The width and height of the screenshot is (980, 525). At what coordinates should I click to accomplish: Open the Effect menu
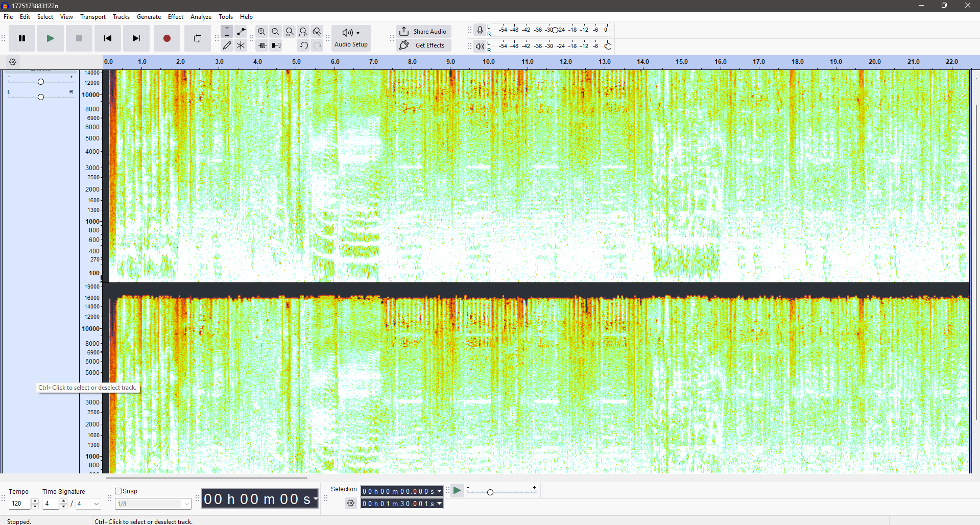coord(175,17)
